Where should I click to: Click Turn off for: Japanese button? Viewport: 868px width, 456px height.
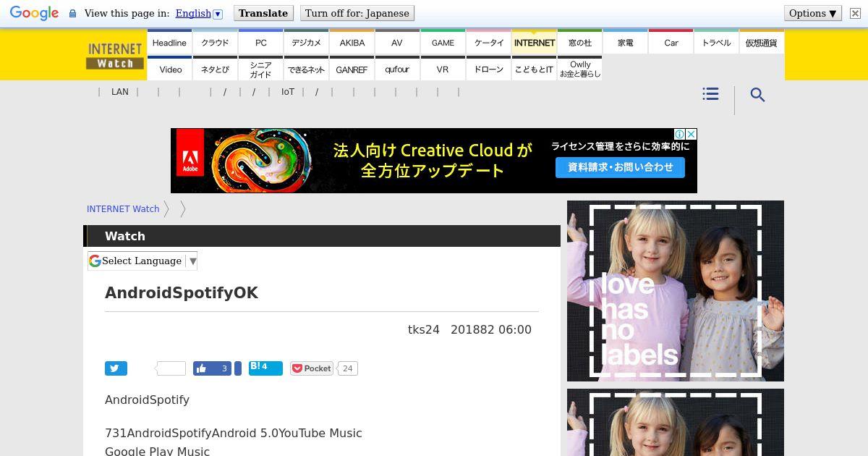click(357, 13)
